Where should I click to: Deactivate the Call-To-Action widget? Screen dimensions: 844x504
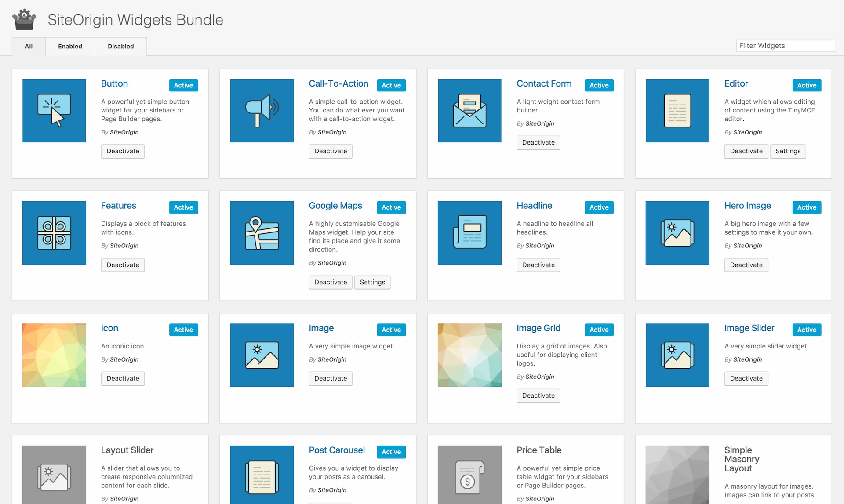[x=331, y=151]
